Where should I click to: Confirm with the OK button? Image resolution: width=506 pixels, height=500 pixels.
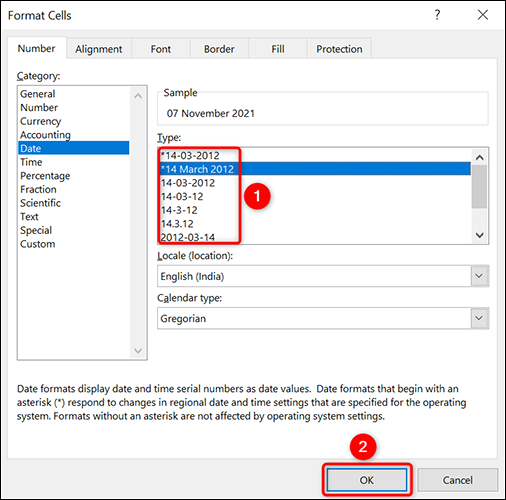point(367,480)
